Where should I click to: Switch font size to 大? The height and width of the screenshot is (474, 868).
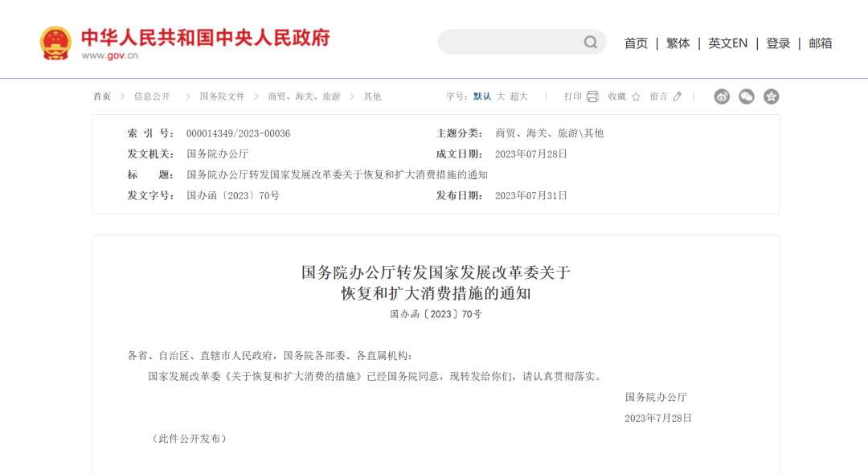coord(501,96)
